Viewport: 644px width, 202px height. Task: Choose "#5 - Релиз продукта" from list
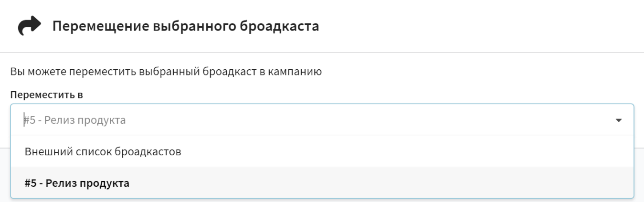pyautogui.click(x=77, y=183)
